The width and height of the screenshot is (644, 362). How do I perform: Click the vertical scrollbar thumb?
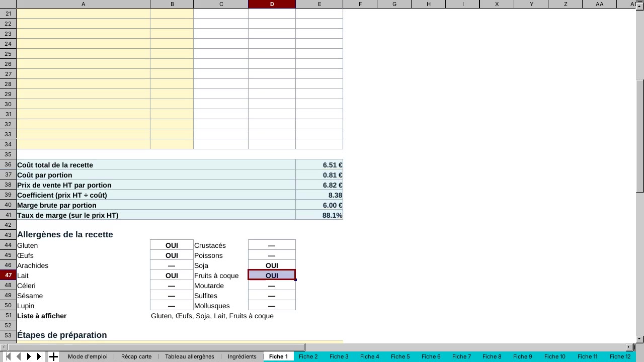640,136
